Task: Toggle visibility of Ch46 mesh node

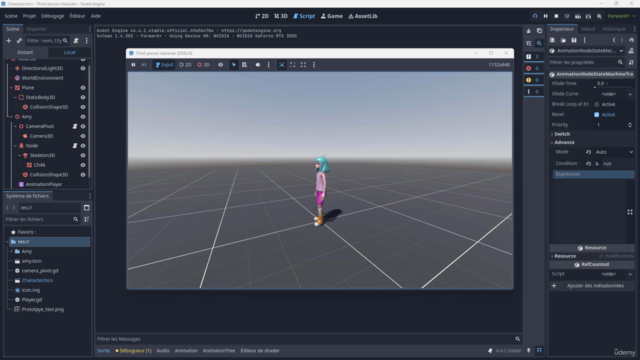Action: click(83, 165)
